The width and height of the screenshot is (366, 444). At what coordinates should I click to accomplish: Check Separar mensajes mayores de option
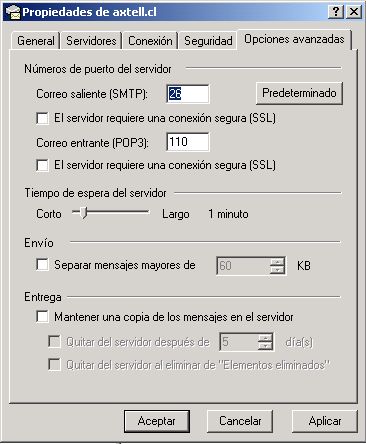click(x=42, y=265)
